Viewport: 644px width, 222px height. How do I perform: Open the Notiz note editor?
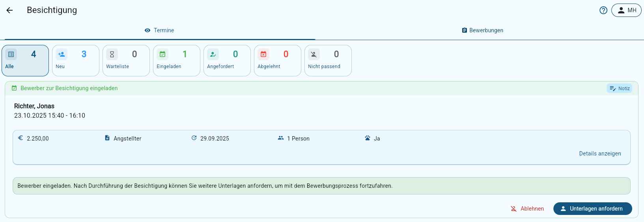coord(619,89)
